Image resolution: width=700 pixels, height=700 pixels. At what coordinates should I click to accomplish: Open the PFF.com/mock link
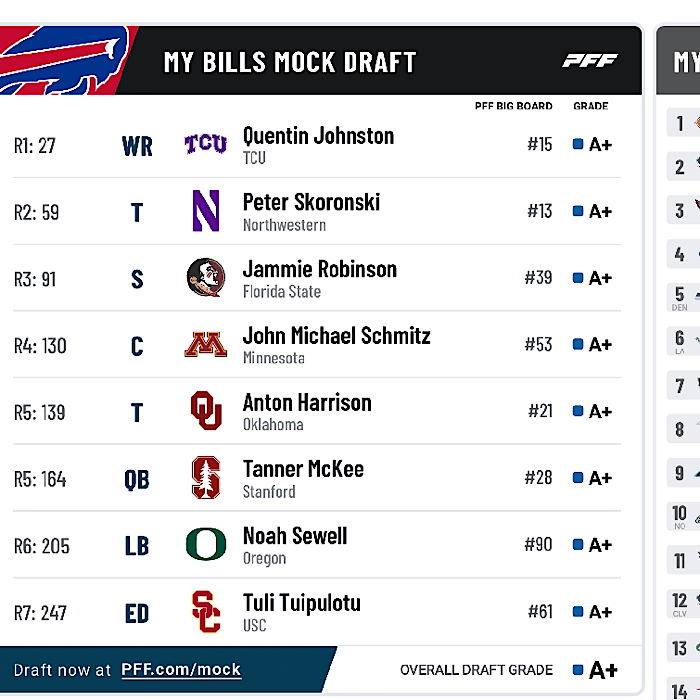[181, 670]
